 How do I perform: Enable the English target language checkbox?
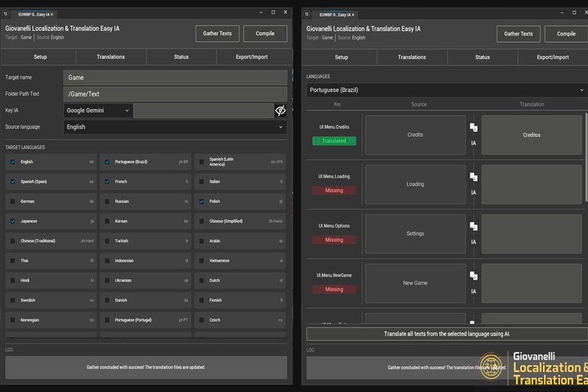point(12,162)
